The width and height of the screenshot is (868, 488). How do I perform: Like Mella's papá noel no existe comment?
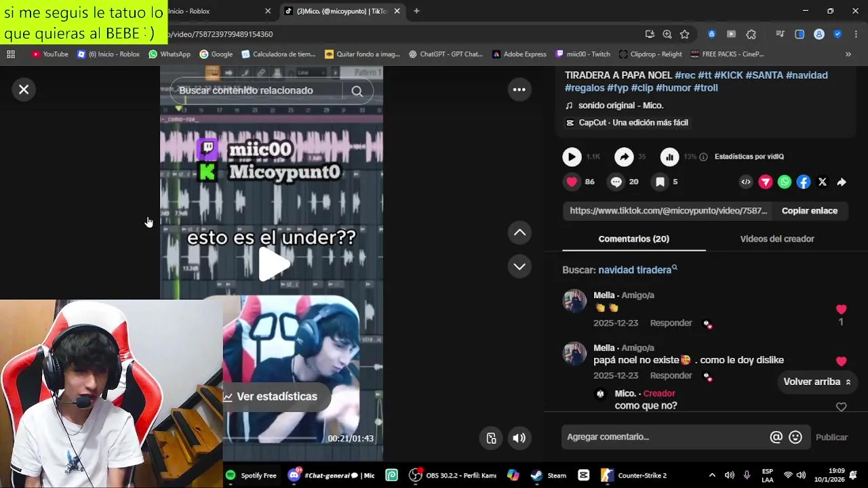pos(841,361)
